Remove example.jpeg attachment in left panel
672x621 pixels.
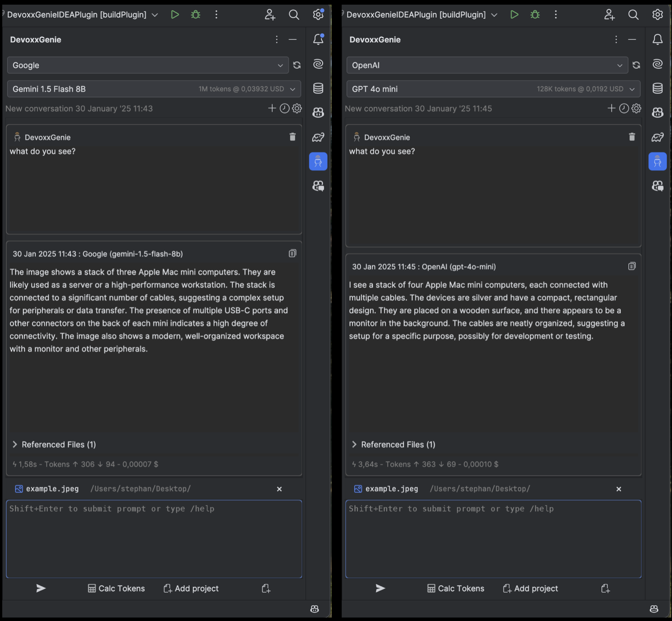coord(279,489)
